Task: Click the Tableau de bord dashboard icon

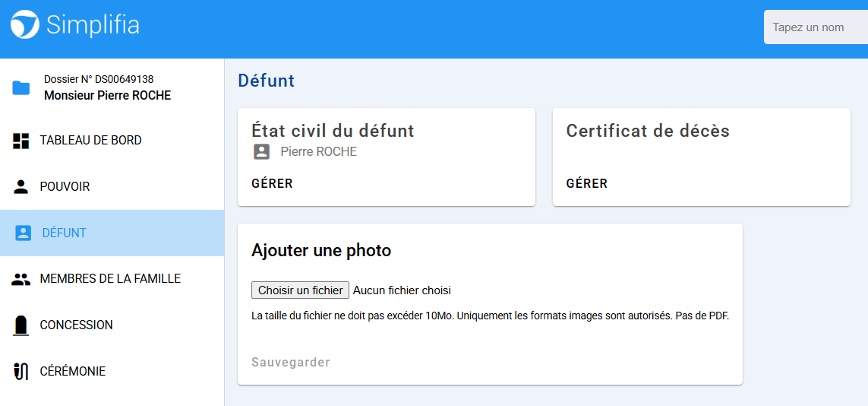Action: click(x=21, y=141)
